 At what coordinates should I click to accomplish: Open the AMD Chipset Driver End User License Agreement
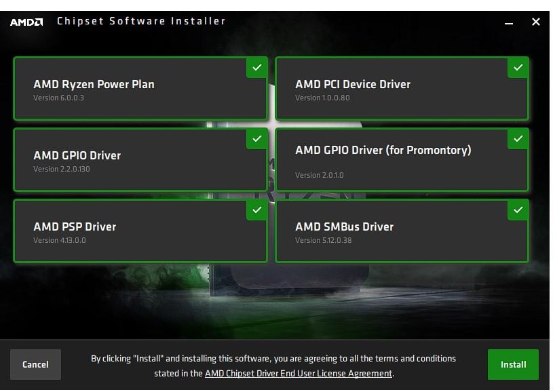point(299,374)
